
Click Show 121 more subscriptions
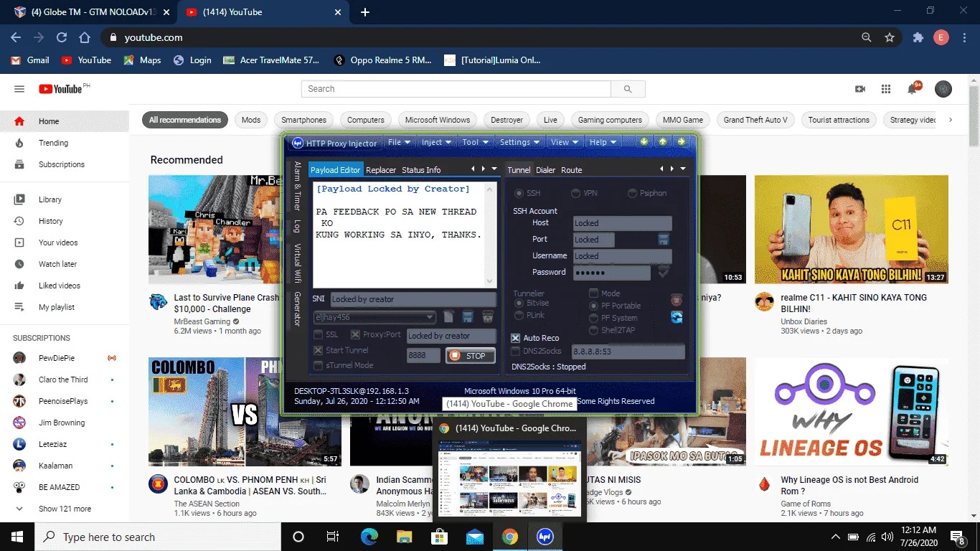coord(65,509)
